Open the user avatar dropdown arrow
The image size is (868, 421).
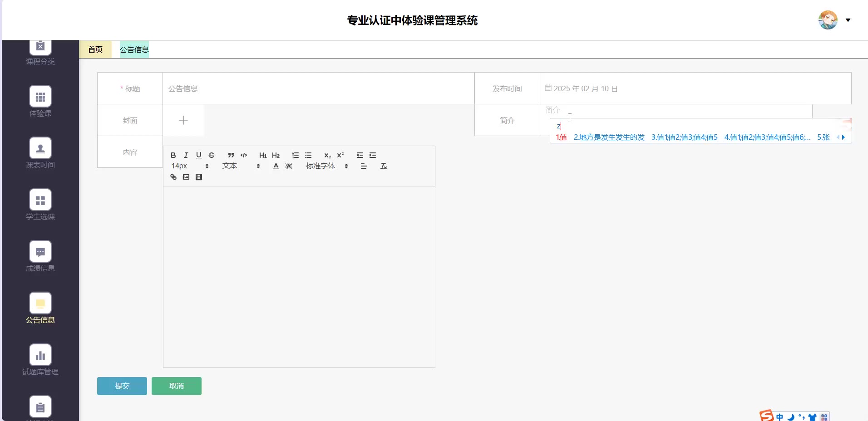(848, 20)
